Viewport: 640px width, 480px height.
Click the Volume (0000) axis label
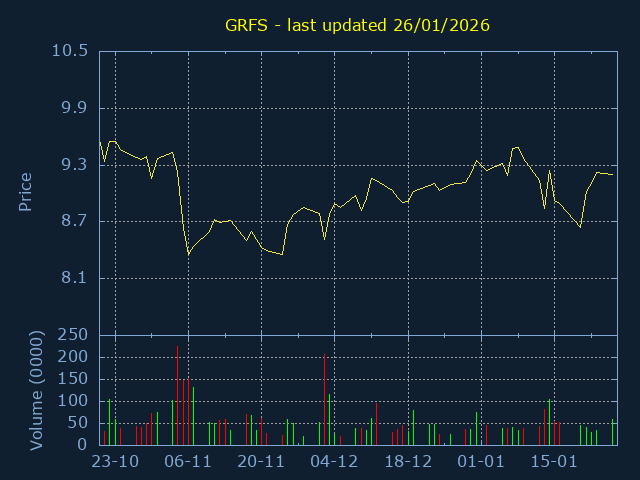[x=37, y=390]
